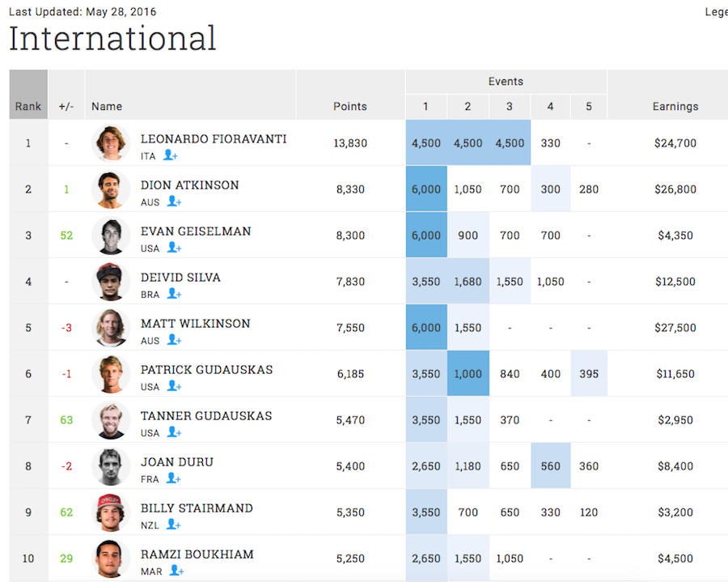Viewport: 728px width, 582px height.
Task: Tap the follow icon under Matt Wilkinson
Action: tap(174, 340)
